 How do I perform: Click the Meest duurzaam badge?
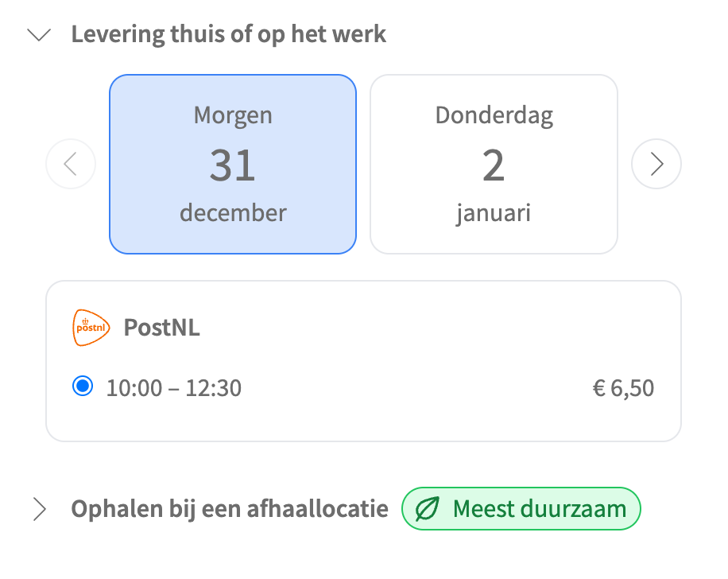pyautogui.click(x=521, y=508)
